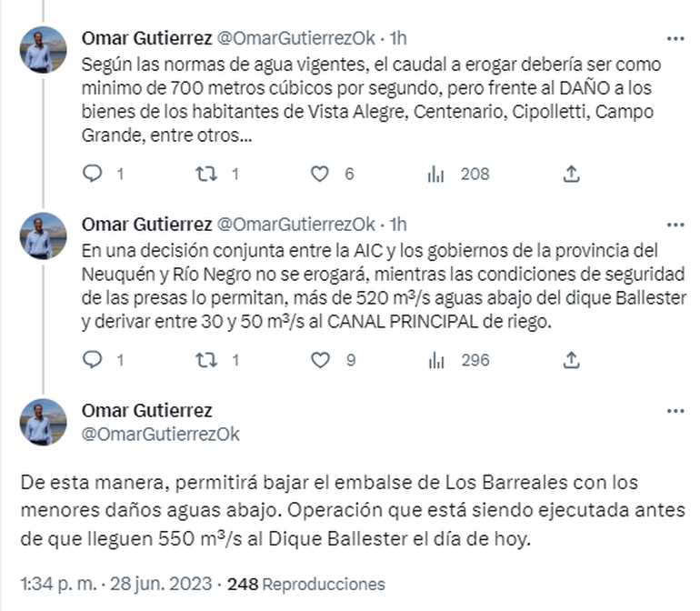The height and width of the screenshot is (611, 700).
Task: Share the tweet about dique Ballester
Action: click(571, 360)
